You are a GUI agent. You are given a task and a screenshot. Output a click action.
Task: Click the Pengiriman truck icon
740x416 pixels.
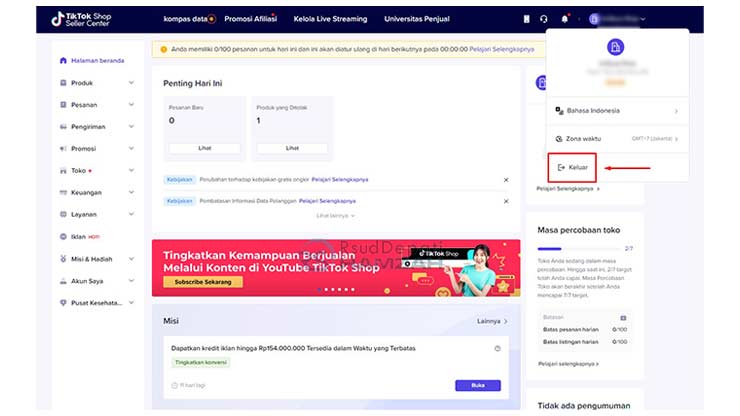point(63,127)
